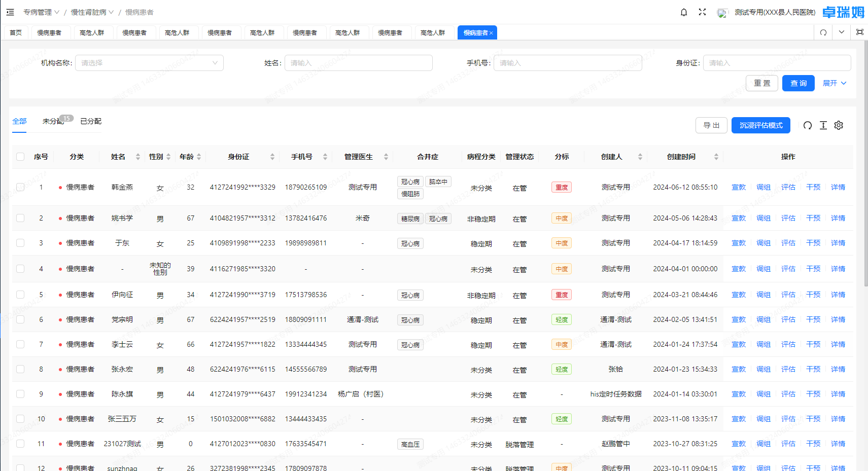Collapse the sidebar menu hamburger icon
The image size is (868, 471).
pos(10,12)
